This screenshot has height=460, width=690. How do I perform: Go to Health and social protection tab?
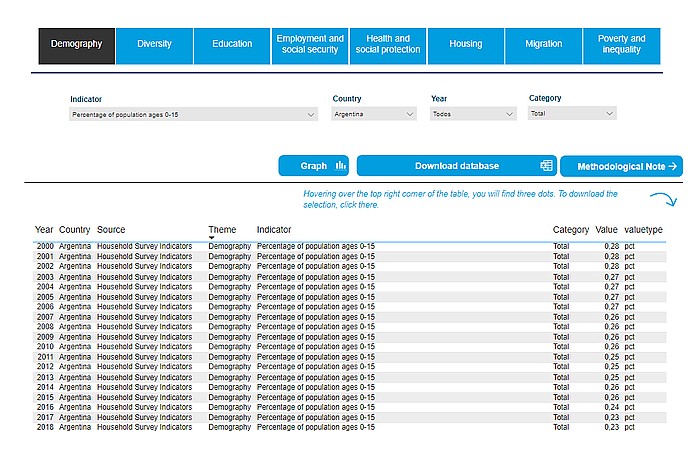click(388, 46)
